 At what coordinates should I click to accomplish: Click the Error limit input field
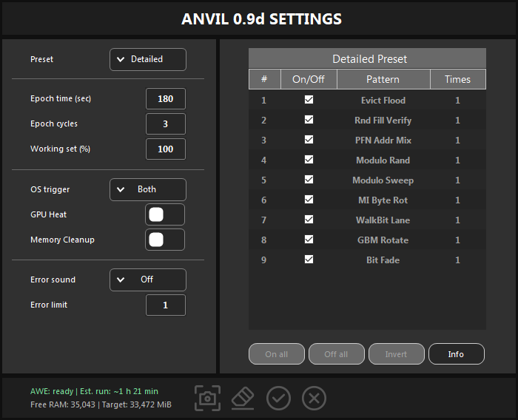166,305
